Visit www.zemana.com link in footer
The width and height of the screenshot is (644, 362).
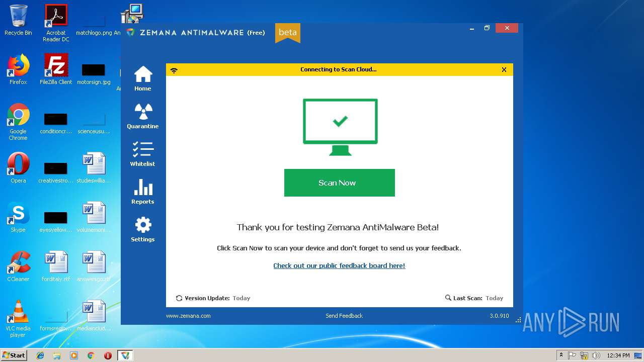click(x=188, y=316)
